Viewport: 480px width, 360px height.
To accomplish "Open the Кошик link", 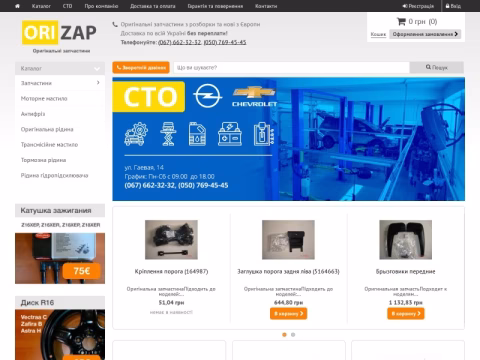I will pos(378,34).
